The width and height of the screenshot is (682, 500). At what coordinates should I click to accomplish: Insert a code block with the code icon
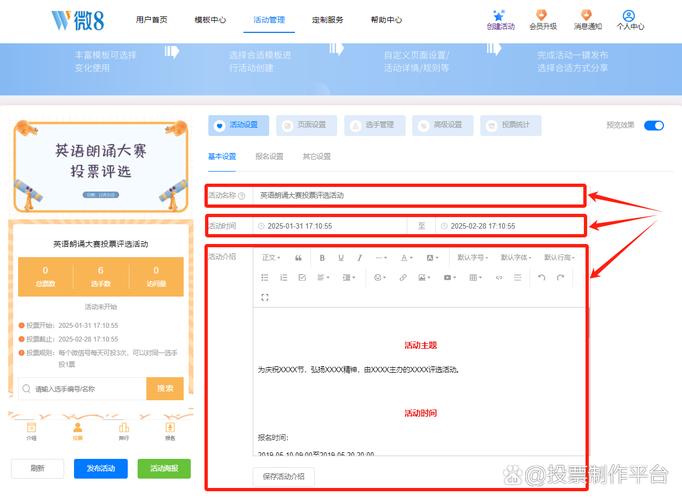(499, 277)
